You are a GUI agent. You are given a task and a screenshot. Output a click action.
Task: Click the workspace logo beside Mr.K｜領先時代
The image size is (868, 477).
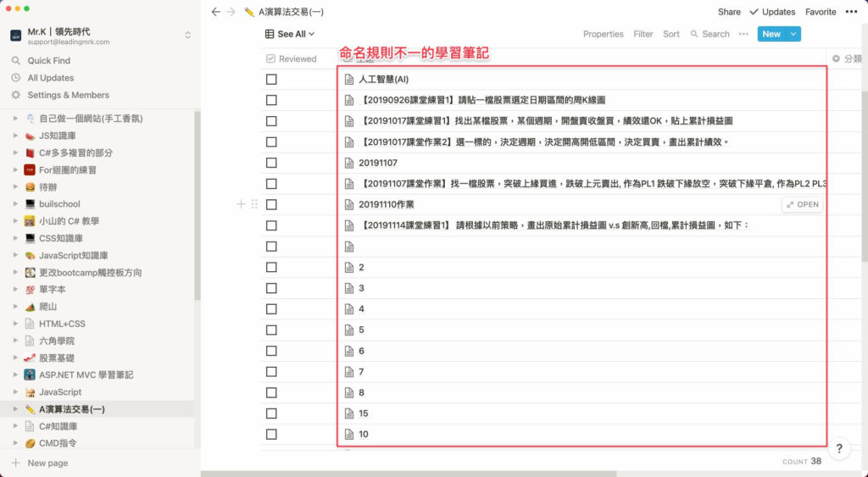tap(16, 36)
